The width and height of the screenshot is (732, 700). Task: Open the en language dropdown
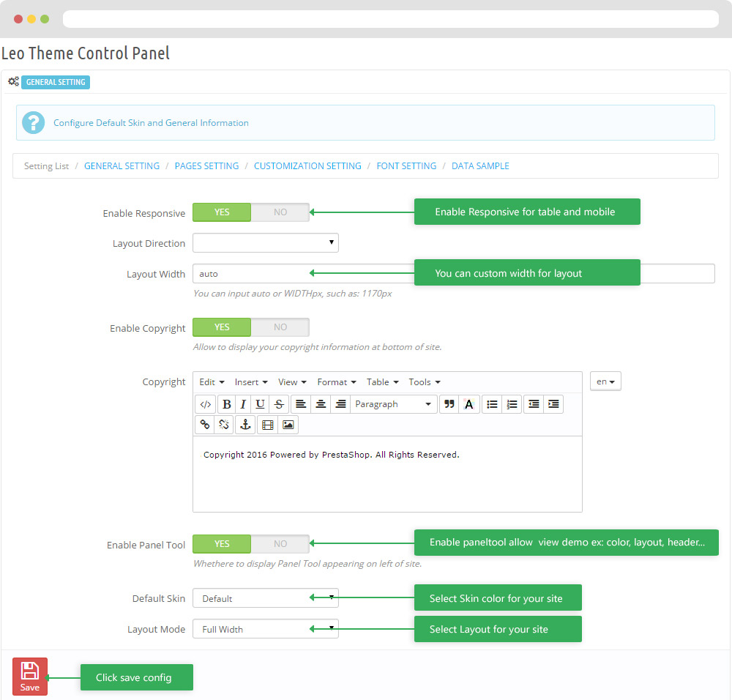click(x=605, y=381)
